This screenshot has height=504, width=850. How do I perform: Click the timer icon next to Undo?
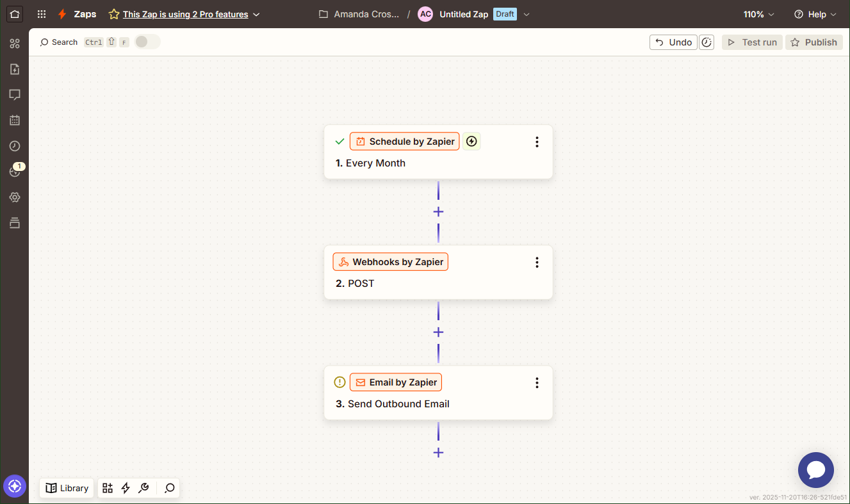coord(707,42)
